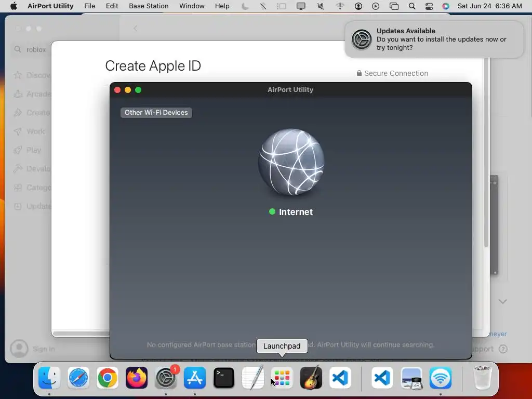Click the Screen Mirroring icon in menu bar
Image resolution: width=532 pixels, height=399 pixels.
pos(394,6)
